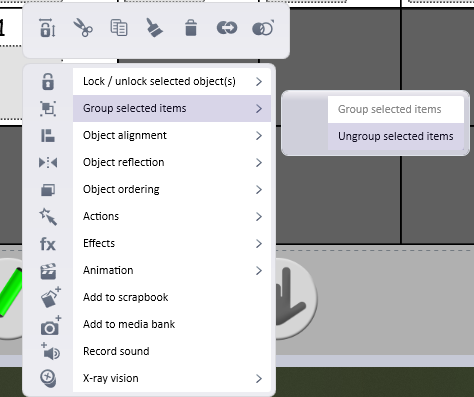Expand the Object alignment submenu arrow
This screenshot has width=474, height=397.
click(259, 135)
